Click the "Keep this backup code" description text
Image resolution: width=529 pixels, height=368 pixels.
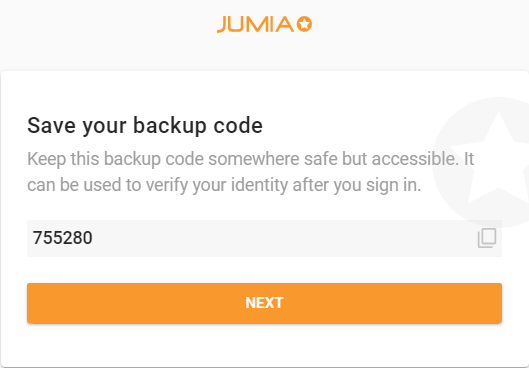pyautogui.click(x=250, y=172)
